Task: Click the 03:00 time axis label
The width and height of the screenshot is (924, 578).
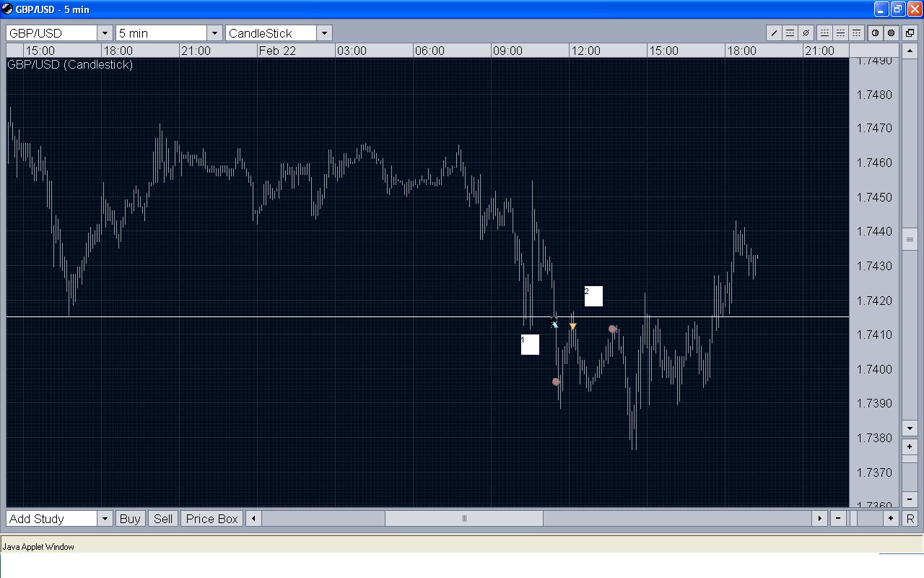Action: point(352,51)
